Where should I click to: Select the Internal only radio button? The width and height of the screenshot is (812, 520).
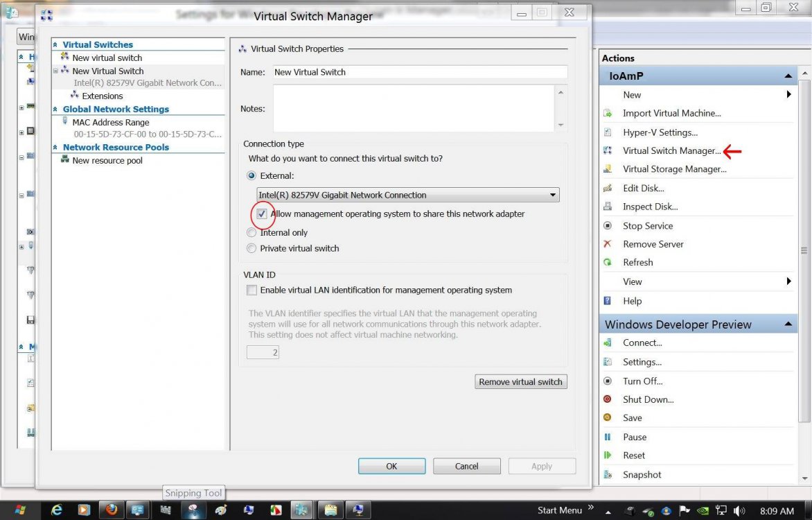coord(251,233)
